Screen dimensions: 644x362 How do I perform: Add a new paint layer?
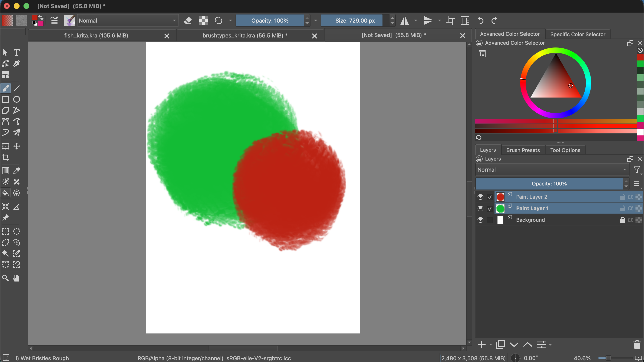481,345
